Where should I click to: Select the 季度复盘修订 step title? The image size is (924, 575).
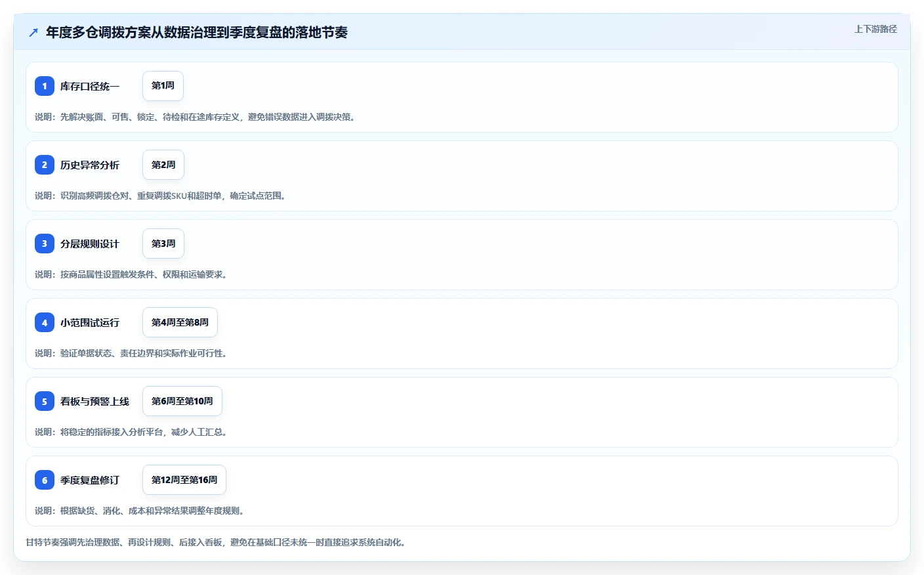(x=90, y=480)
